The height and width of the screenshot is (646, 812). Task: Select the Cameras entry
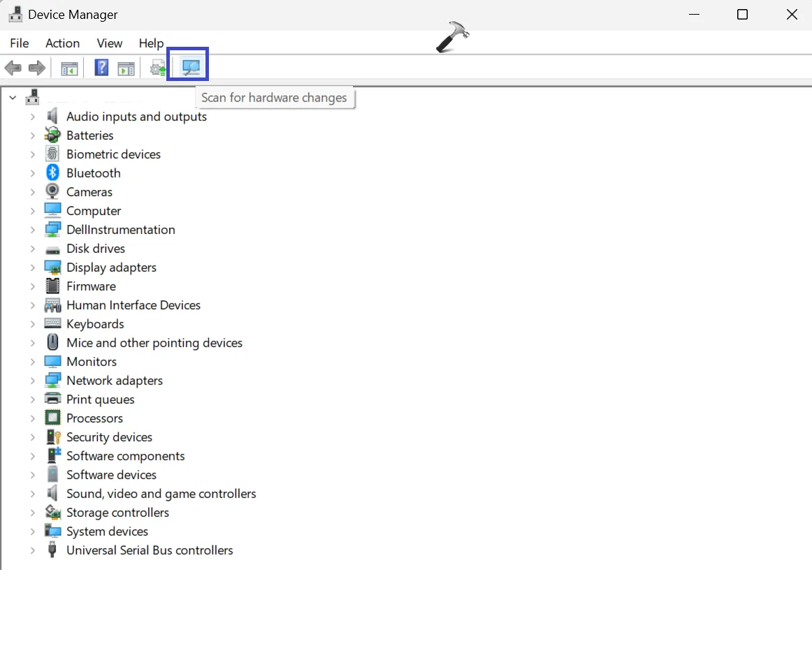pyautogui.click(x=89, y=192)
